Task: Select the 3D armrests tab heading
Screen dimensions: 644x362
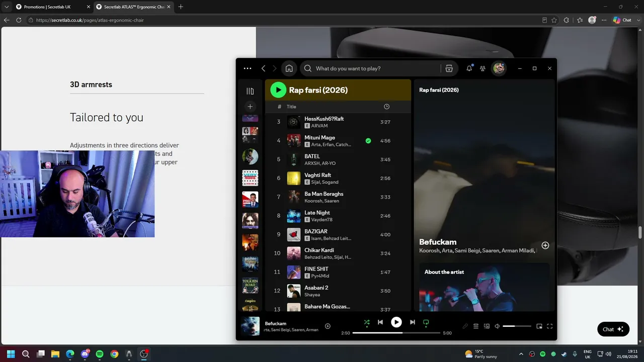Action: point(91,84)
